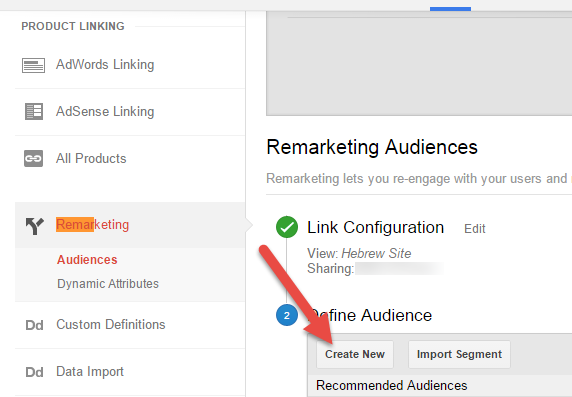Click the Recommended Audiences label

coord(391,385)
